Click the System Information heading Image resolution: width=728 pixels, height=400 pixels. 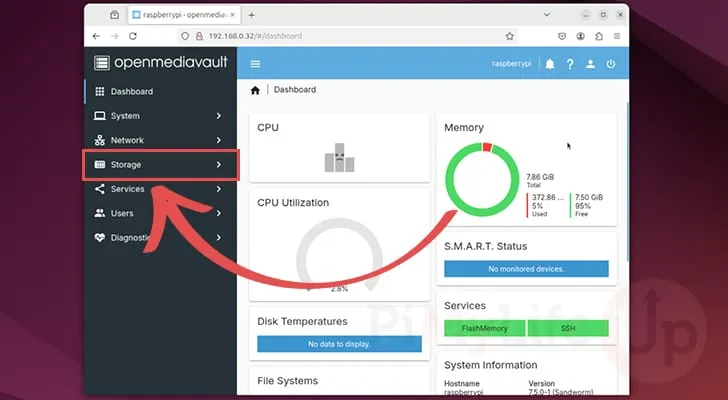(491, 365)
